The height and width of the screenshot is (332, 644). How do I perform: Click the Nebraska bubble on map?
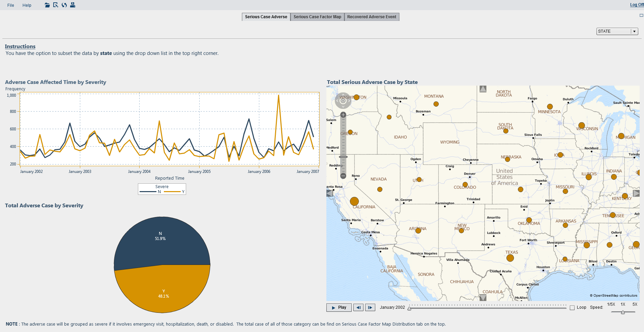coord(508,159)
